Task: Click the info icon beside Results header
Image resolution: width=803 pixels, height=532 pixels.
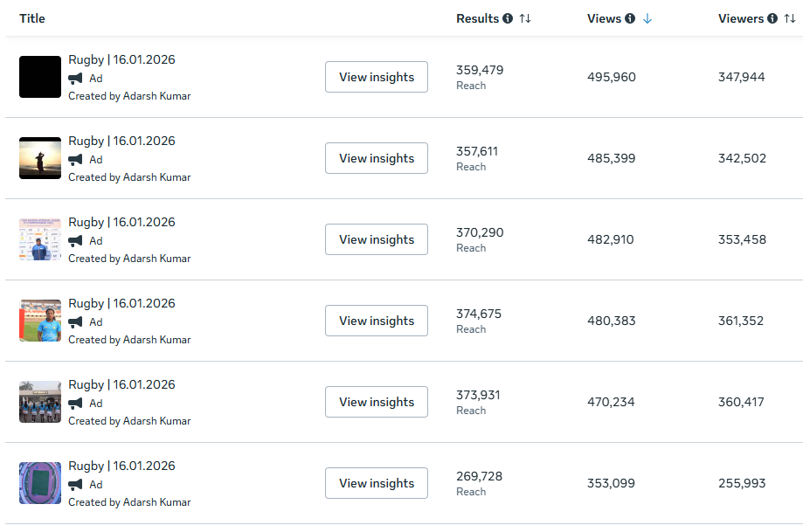Action: pos(508,18)
